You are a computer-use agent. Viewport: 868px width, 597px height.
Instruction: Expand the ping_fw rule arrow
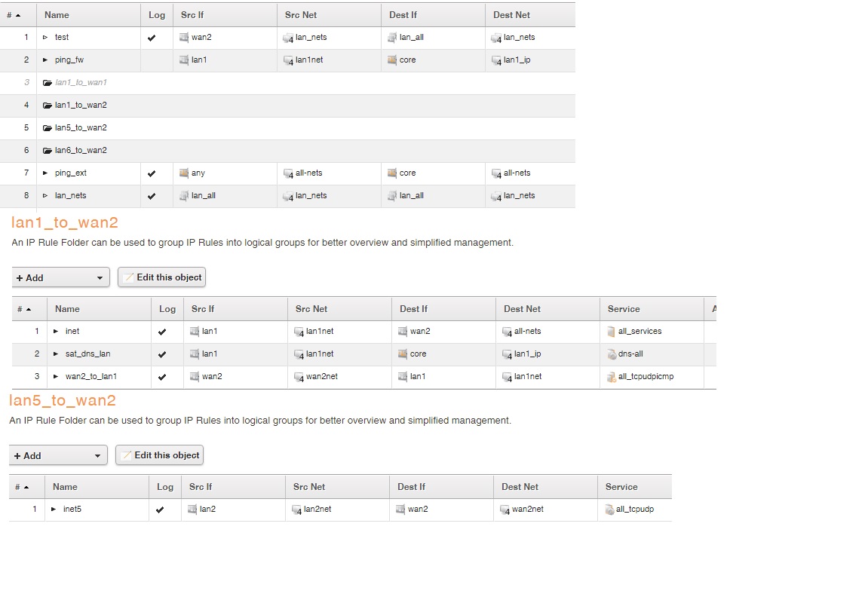[x=45, y=60]
